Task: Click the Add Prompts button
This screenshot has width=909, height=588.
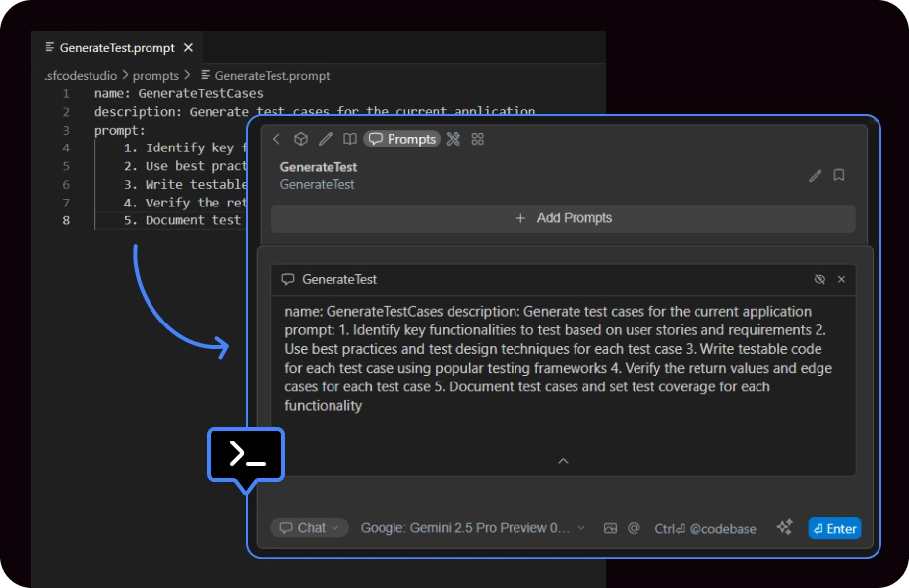Action: coord(563,218)
